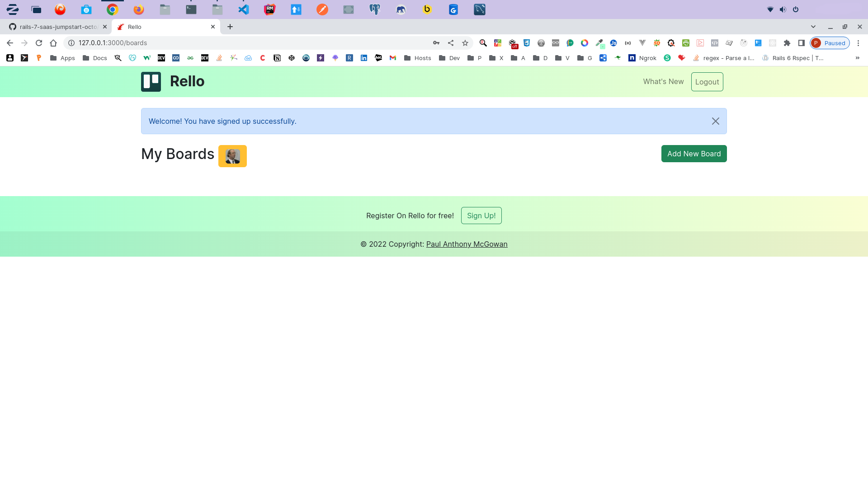The image size is (868, 488).
Task: Click the Add New Board button
Action: click(694, 154)
